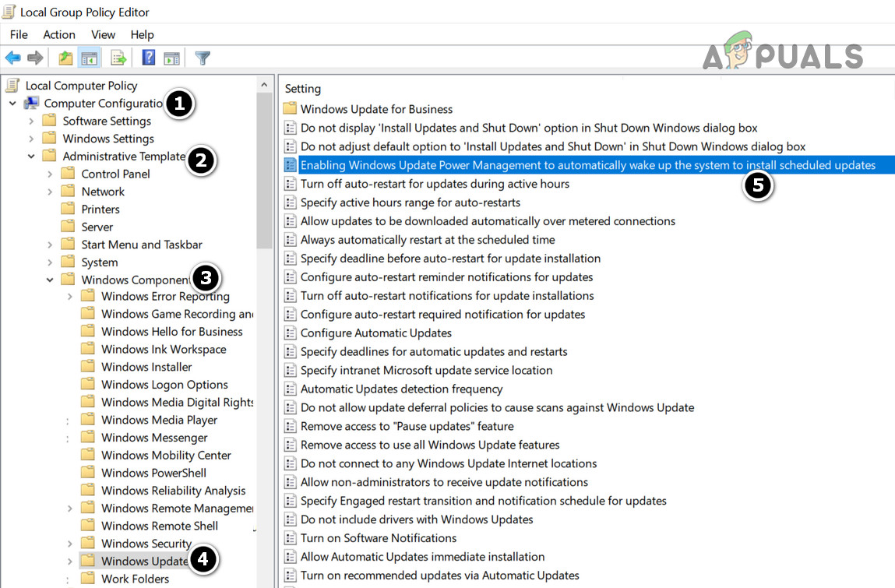Click the Forward arrow toolbar icon
Image resolution: width=895 pixels, height=588 pixels.
point(35,58)
